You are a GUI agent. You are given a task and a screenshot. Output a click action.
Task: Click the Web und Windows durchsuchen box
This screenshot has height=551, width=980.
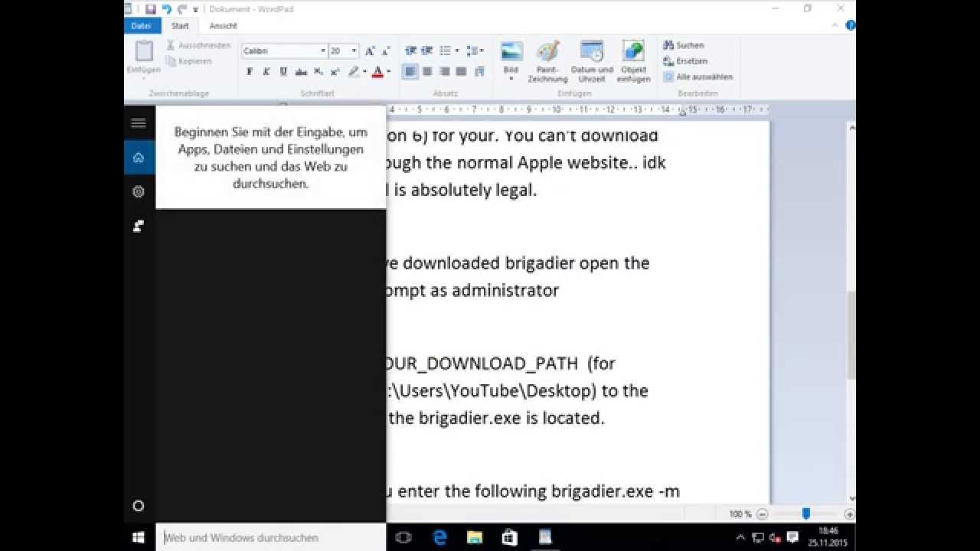(271, 538)
